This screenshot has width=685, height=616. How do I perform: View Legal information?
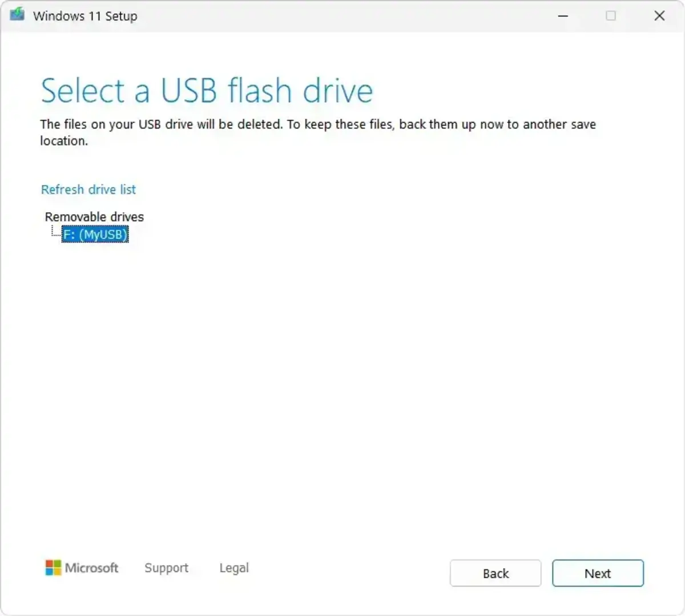coord(233,568)
